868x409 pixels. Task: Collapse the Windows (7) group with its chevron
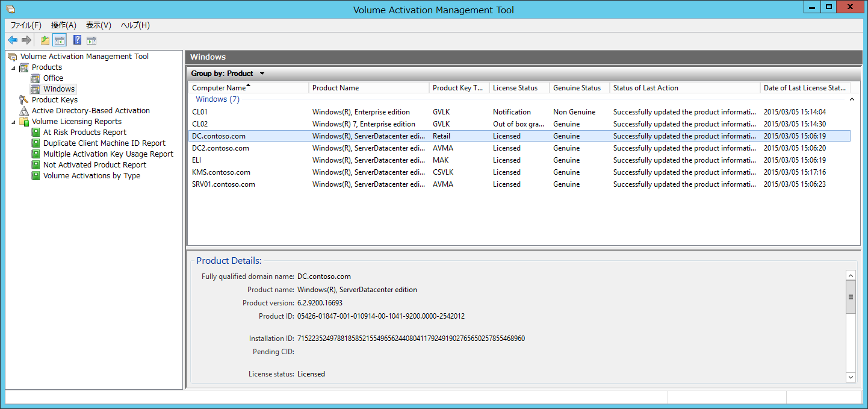pyautogui.click(x=852, y=99)
